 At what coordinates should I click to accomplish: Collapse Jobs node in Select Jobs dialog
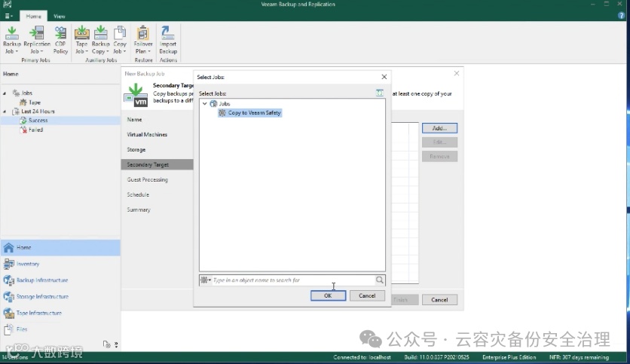click(x=205, y=104)
